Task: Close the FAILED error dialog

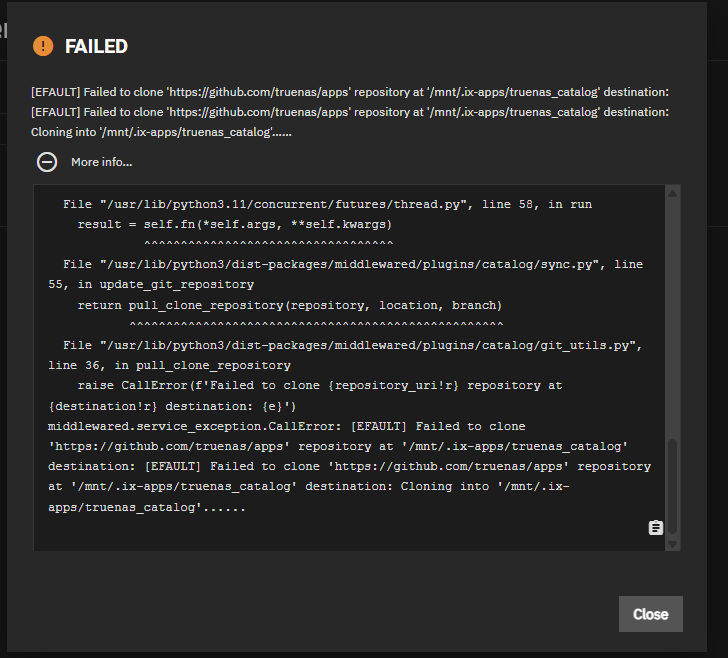Action: 650,614
